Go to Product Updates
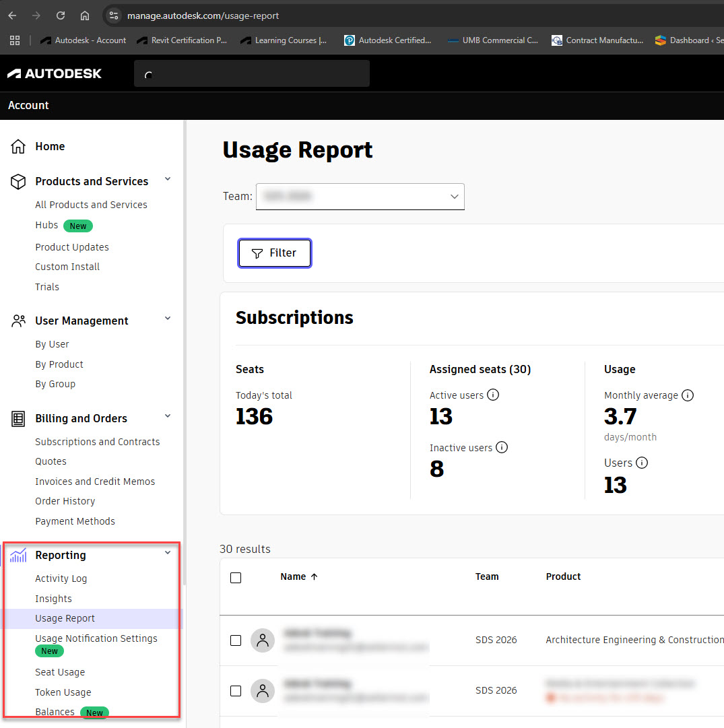The image size is (724, 728). point(72,247)
